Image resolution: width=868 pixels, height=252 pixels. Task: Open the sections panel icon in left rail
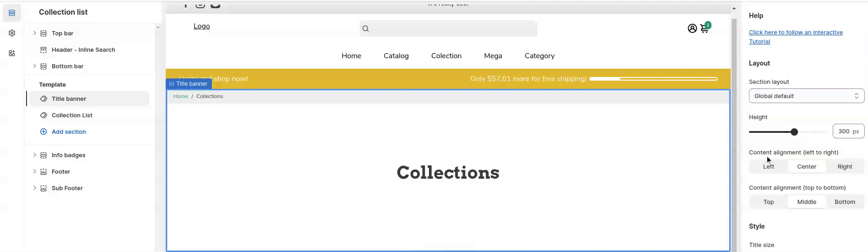(x=12, y=13)
